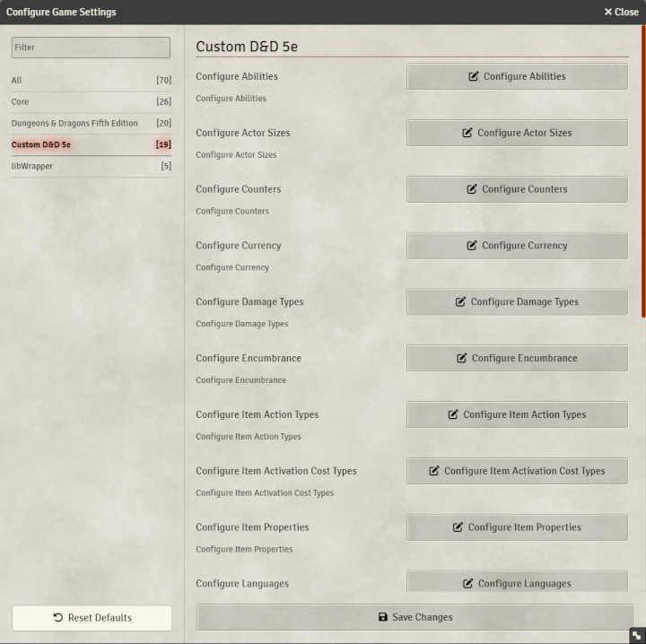
Task: Open the libWrapper settings category
Action: [x=91, y=166]
